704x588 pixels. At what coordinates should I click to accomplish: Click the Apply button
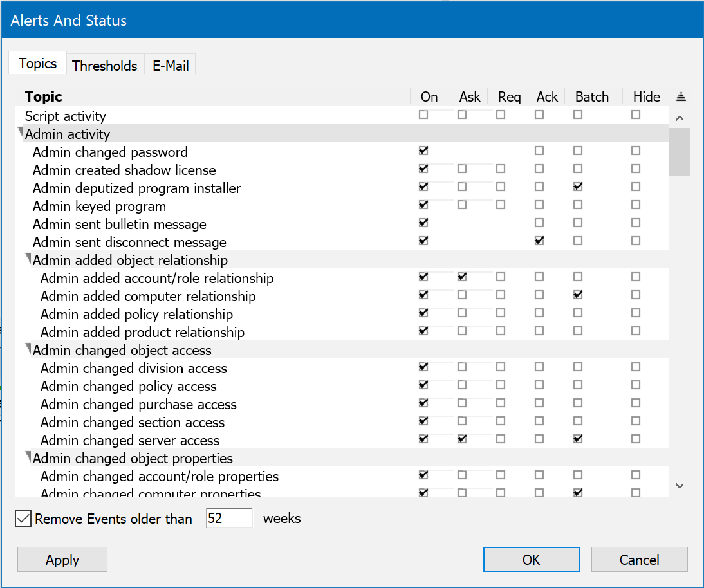pyautogui.click(x=62, y=560)
